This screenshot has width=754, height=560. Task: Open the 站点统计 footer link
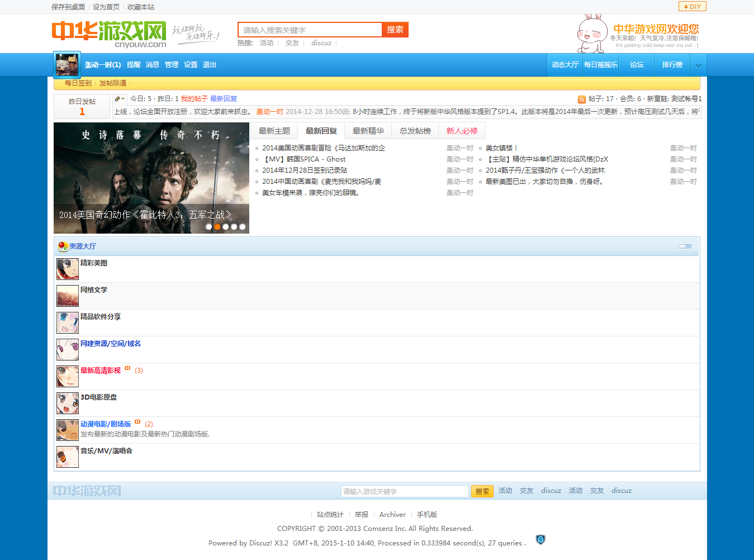pos(330,515)
